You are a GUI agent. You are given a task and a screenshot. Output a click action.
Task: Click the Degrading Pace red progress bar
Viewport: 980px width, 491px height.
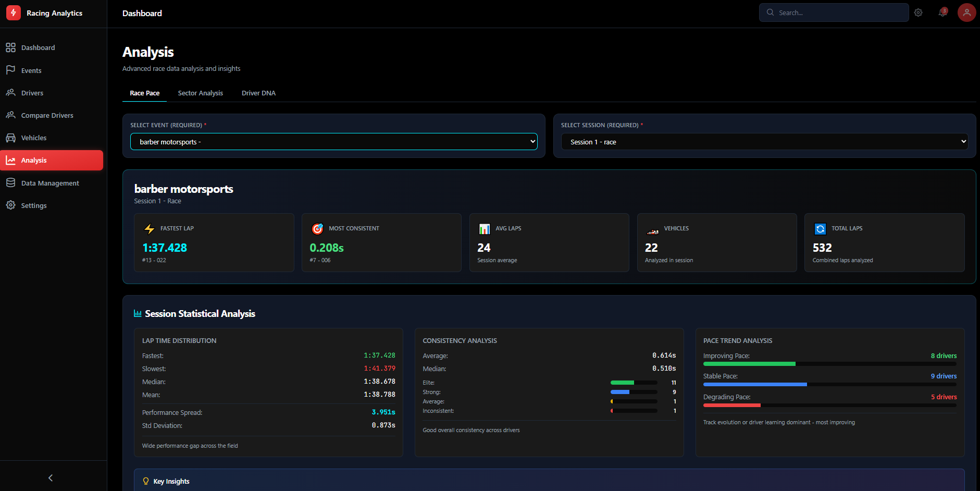pos(732,405)
